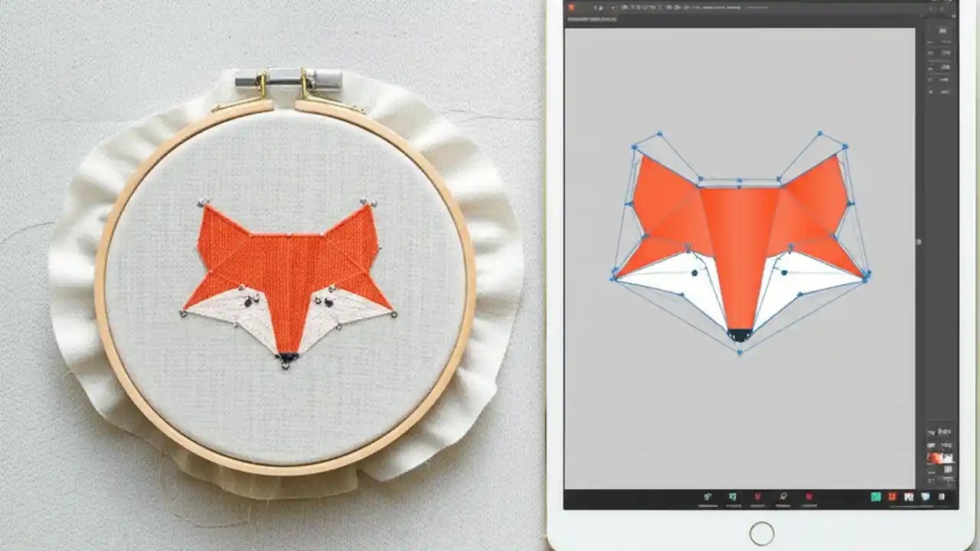
Task: Select the blue app icon near the dock's right end
Action: [926, 497]
